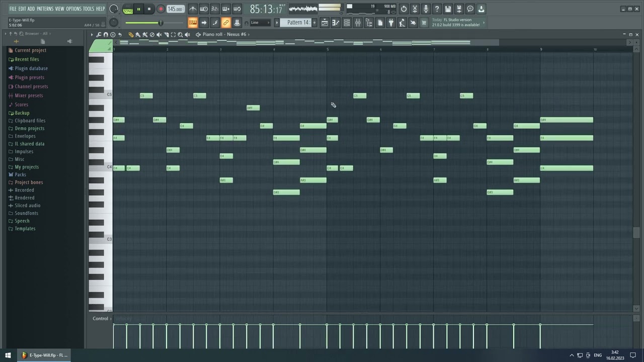Screen dimensions: 644x362
Task: Click the tempo 145.000 field
Action: pyautogui.click(x=175, y=9)
